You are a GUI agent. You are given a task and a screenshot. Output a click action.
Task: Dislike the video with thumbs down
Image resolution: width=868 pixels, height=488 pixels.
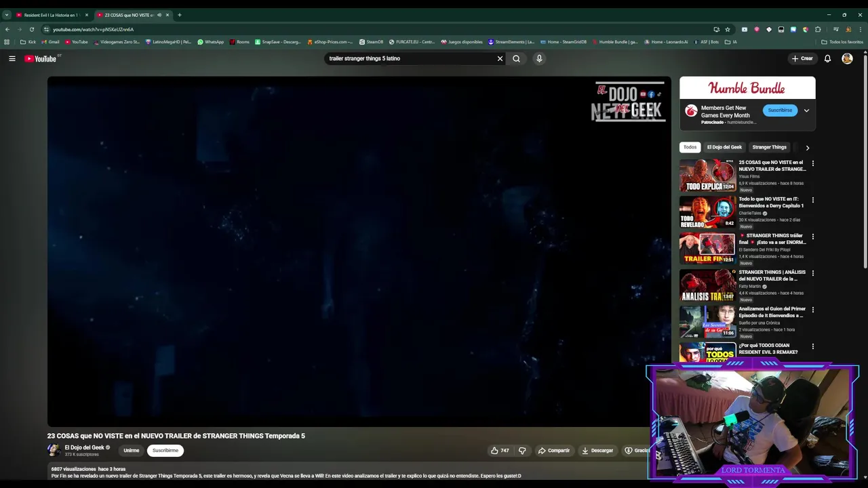coord(522,451)
